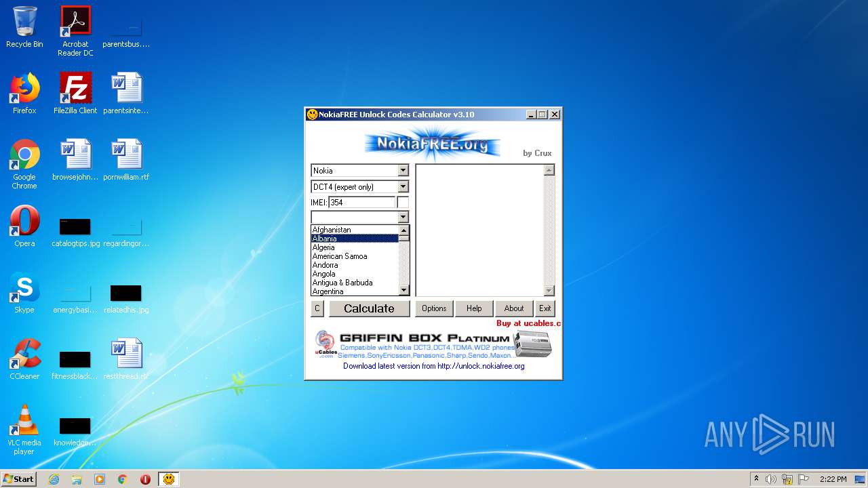Click results box scroll up arrow

(549, 170)
